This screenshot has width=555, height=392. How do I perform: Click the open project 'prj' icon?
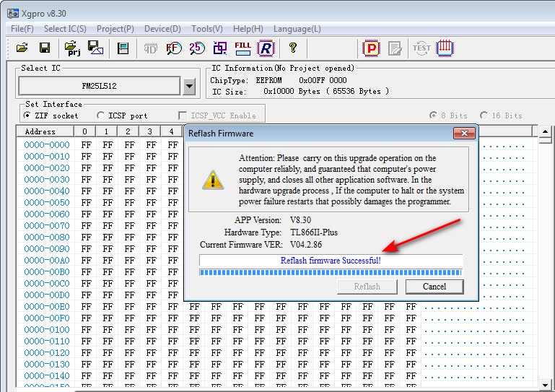[x=73, y=48]
